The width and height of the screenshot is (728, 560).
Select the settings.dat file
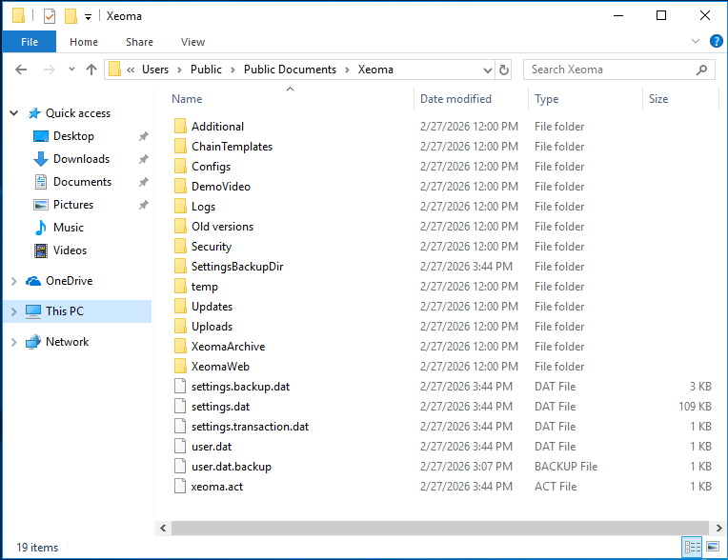(x=220, y=407)
